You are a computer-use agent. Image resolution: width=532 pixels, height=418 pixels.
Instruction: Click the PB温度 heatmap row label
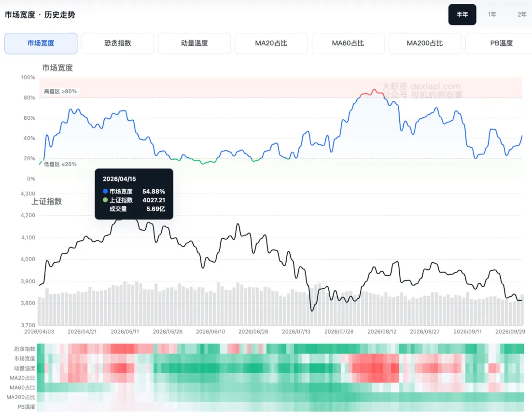click(27, 407)
